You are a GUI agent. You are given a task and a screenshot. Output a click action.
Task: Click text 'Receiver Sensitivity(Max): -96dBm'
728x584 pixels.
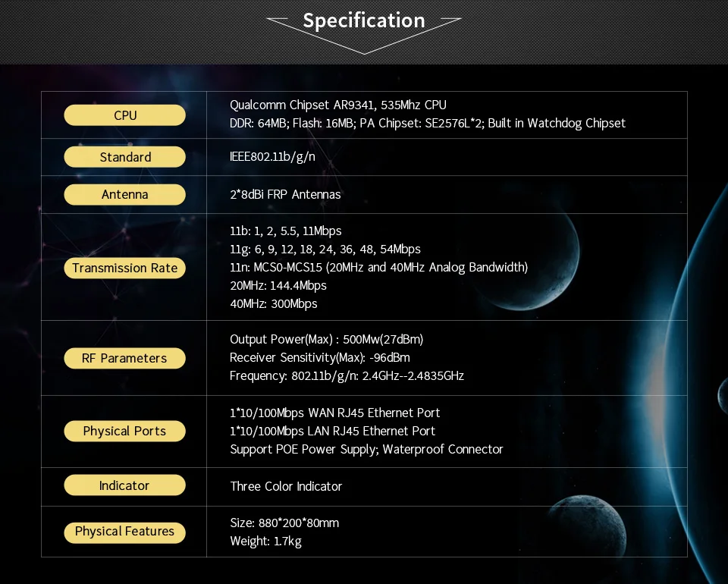(320, 357)
